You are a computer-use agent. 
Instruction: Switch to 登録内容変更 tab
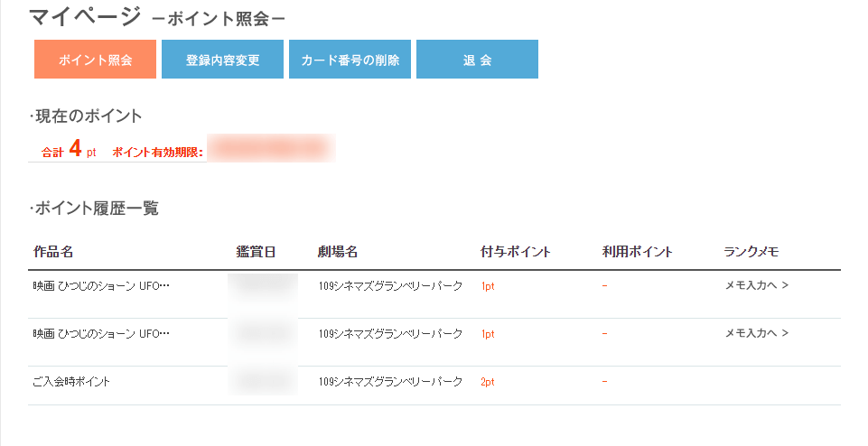point(222,60)
